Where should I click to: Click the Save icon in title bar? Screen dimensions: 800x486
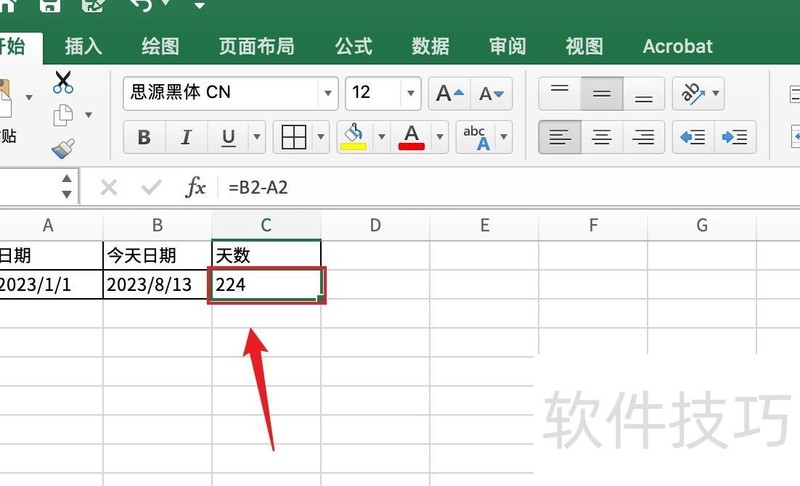click(49, 5)
